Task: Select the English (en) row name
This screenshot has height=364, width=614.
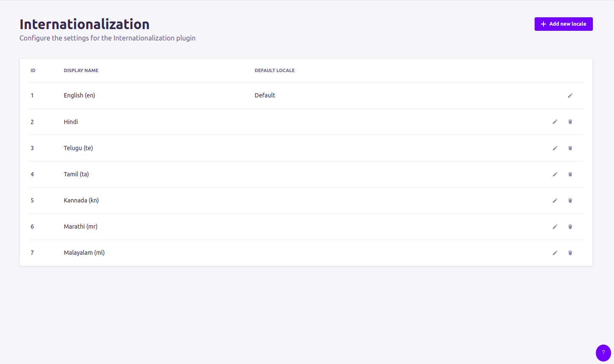Action: (x=79, y=95)
